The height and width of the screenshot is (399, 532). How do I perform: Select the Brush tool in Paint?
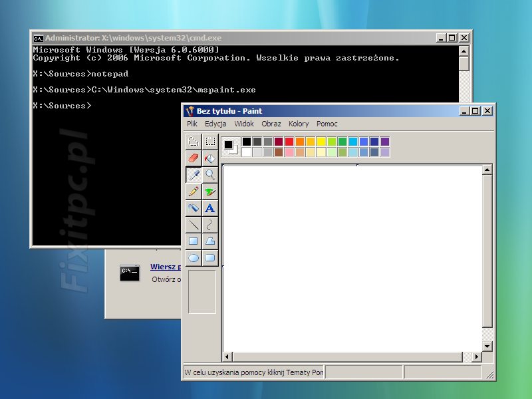coord(210,192)
